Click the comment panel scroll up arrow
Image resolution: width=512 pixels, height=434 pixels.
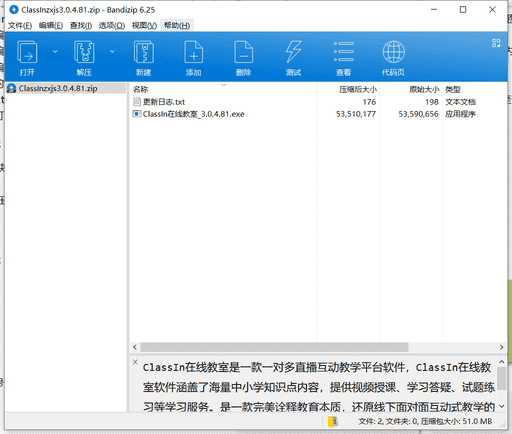pos(502,362)
